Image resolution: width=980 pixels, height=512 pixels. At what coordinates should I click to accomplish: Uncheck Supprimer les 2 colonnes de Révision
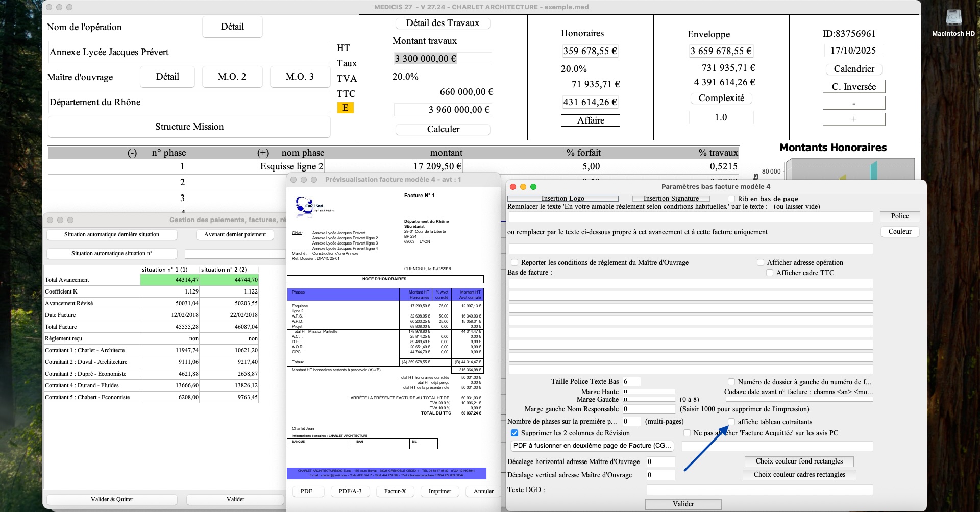click(514, 433)
